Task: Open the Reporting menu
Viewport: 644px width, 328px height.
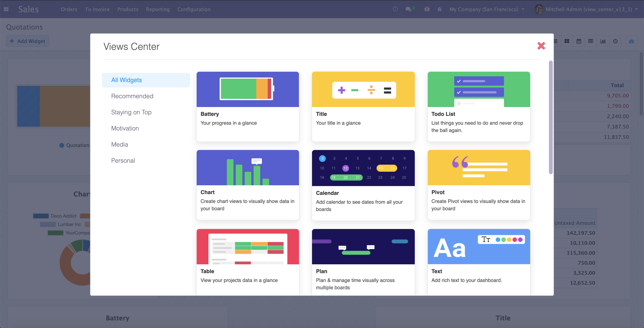Action: (158, 9)
